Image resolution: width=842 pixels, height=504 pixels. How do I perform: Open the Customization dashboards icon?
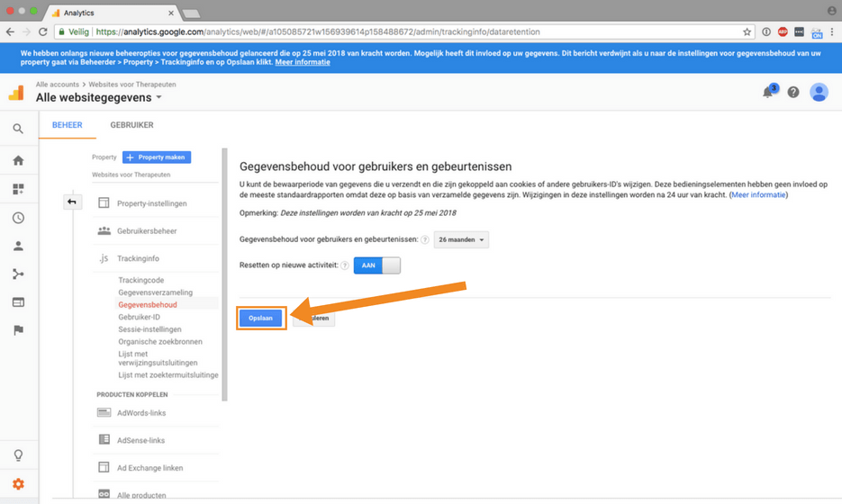coord(18,189)
